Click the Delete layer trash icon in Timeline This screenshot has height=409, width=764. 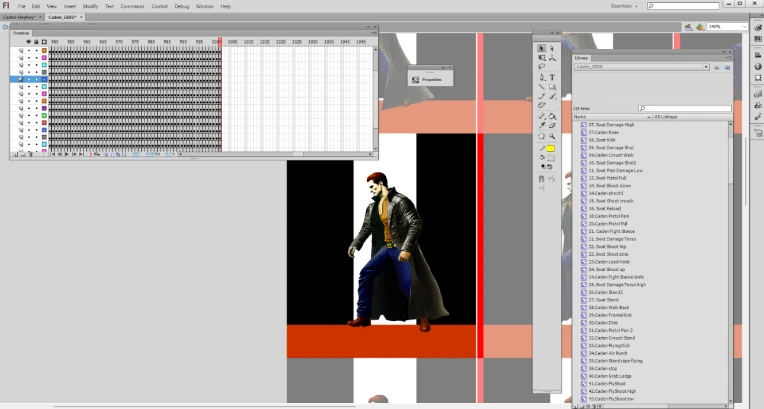click(30, 154)
